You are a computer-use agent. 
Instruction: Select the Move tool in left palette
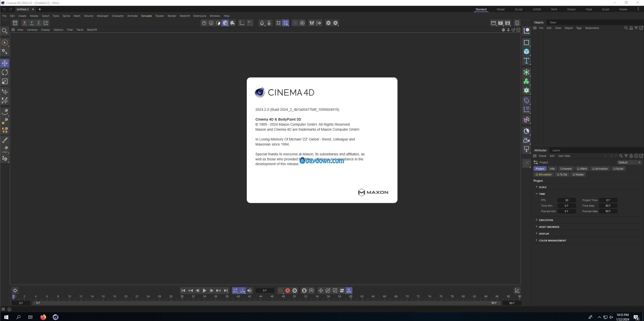click(x=5, y=63)
